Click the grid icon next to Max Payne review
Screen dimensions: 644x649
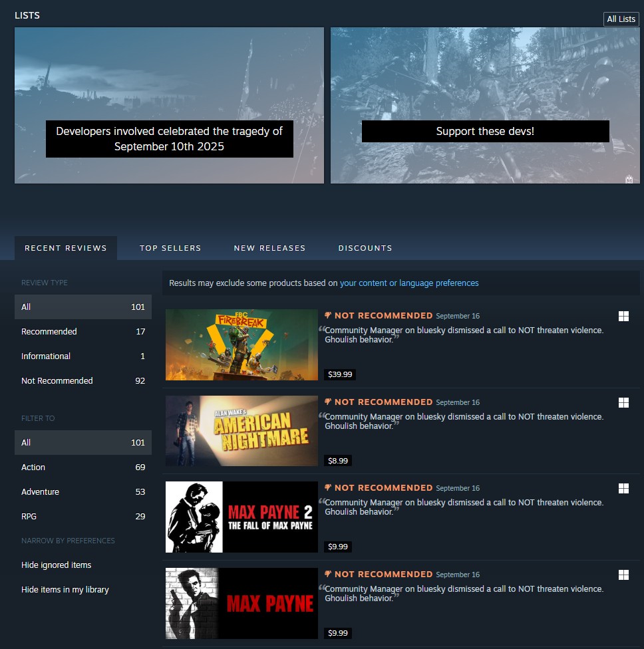click(623, 574)
